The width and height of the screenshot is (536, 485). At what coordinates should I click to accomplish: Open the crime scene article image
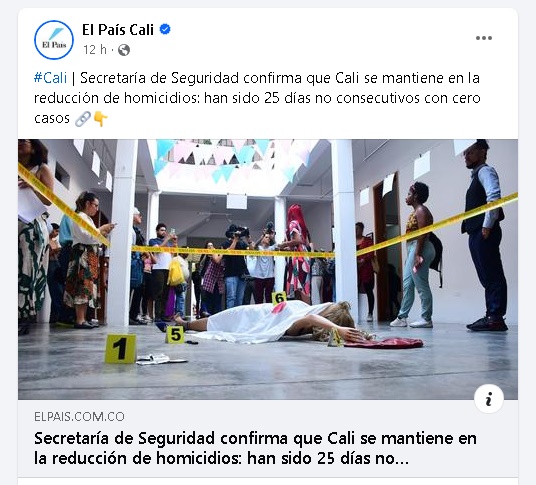point(268,269)
